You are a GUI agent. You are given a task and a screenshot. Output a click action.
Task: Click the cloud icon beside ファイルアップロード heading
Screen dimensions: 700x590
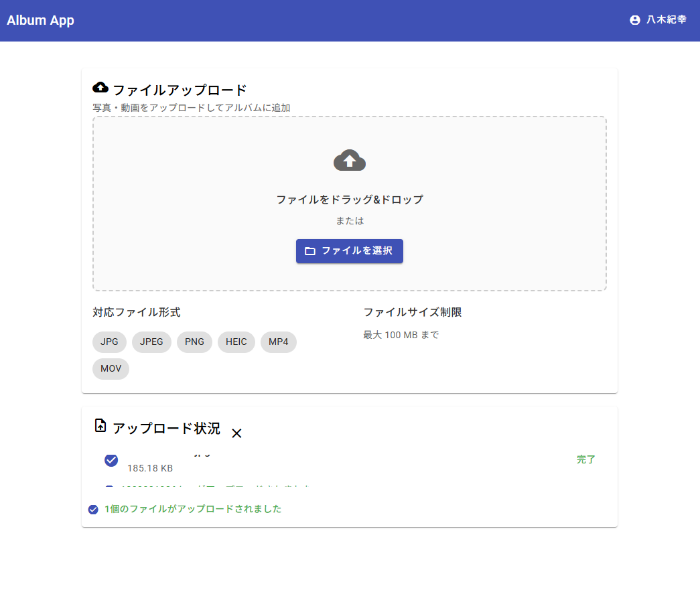100,88
